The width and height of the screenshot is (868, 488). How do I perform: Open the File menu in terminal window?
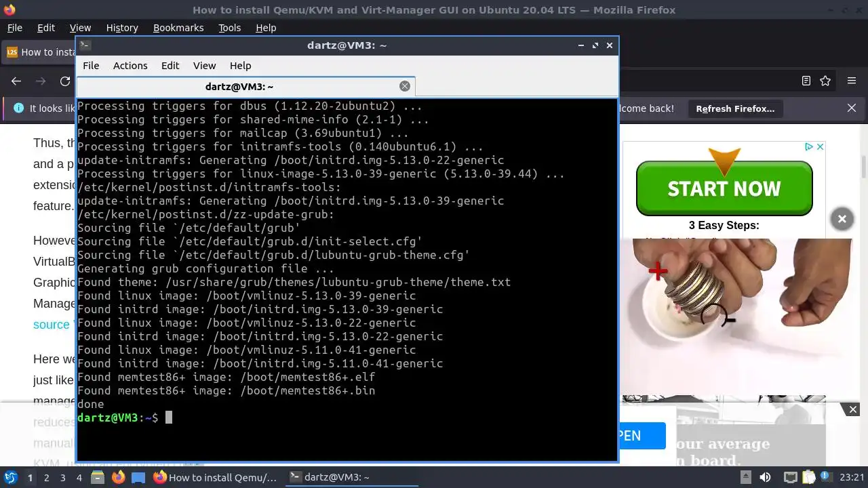(91, 66)
